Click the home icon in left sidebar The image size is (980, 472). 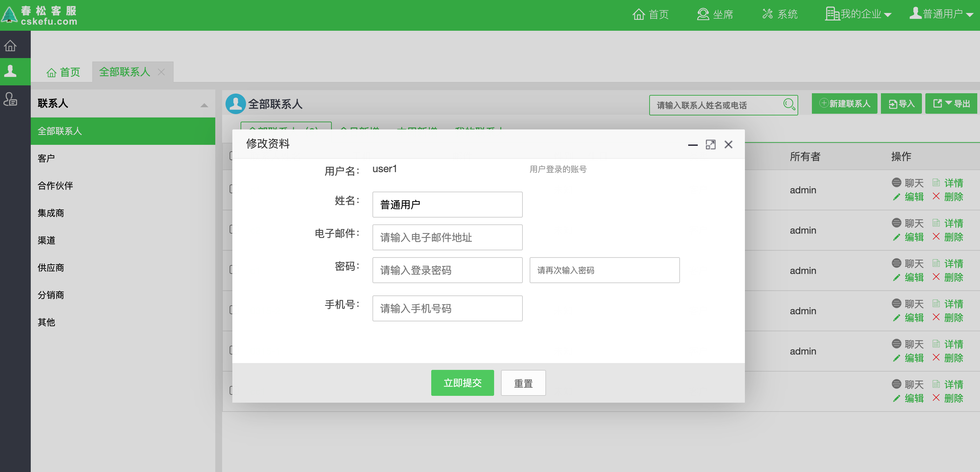(10, 46)
